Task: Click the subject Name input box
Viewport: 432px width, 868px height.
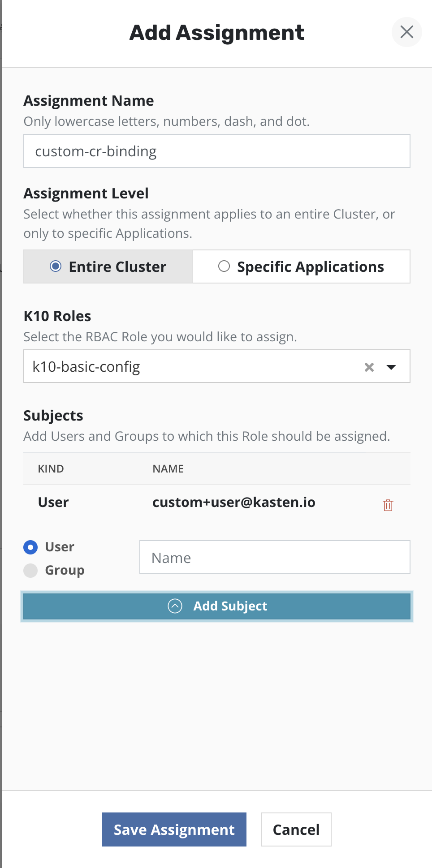Action: (274, 558)
